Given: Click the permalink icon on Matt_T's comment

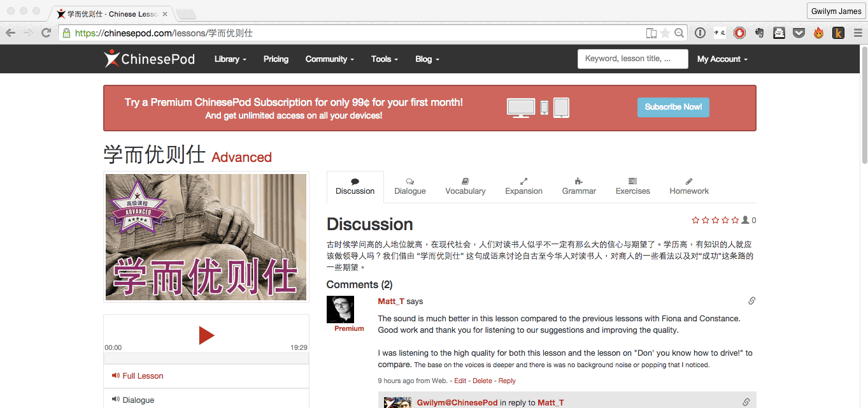Looking at the screenshot, I should click(x=751, y=300).
